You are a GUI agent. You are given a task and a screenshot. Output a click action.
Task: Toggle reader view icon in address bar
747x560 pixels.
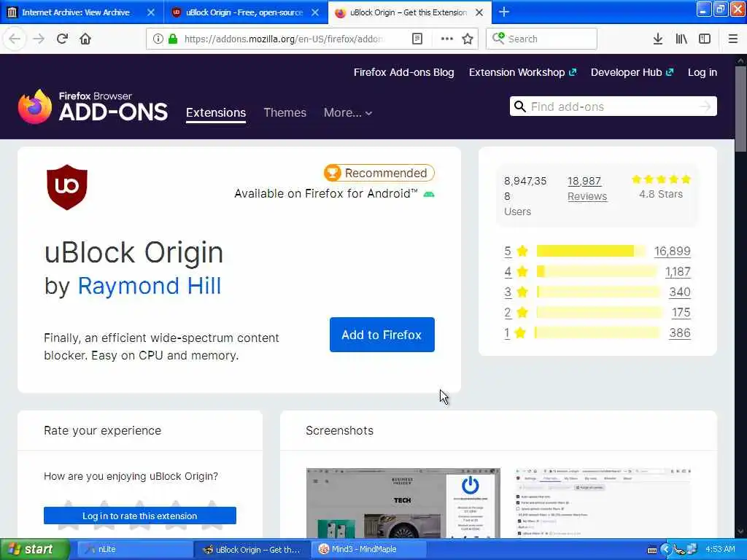(417, 39)
